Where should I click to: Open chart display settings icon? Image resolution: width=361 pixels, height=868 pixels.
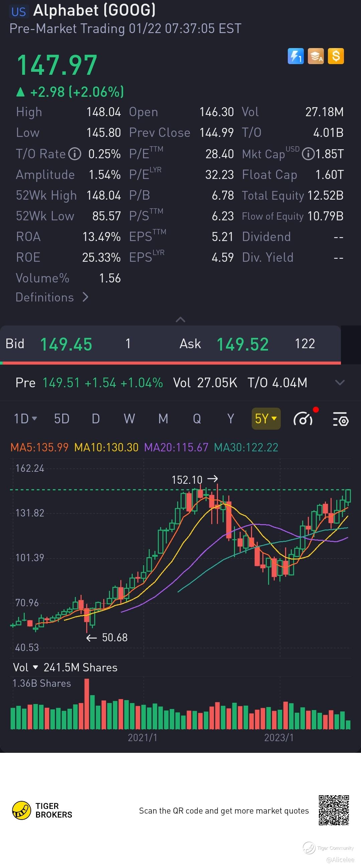pos(340,419)
